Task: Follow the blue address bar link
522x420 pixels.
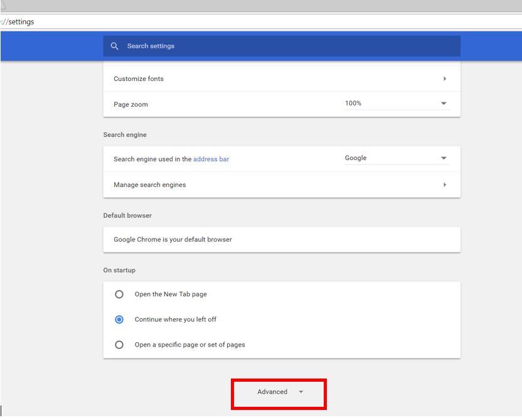Action: tap(211, 159)
